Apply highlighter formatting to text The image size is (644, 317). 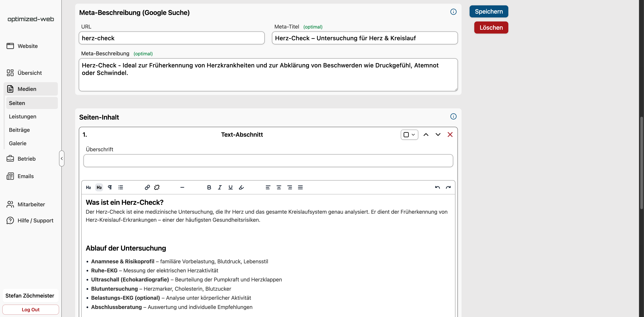coord(241,187)
